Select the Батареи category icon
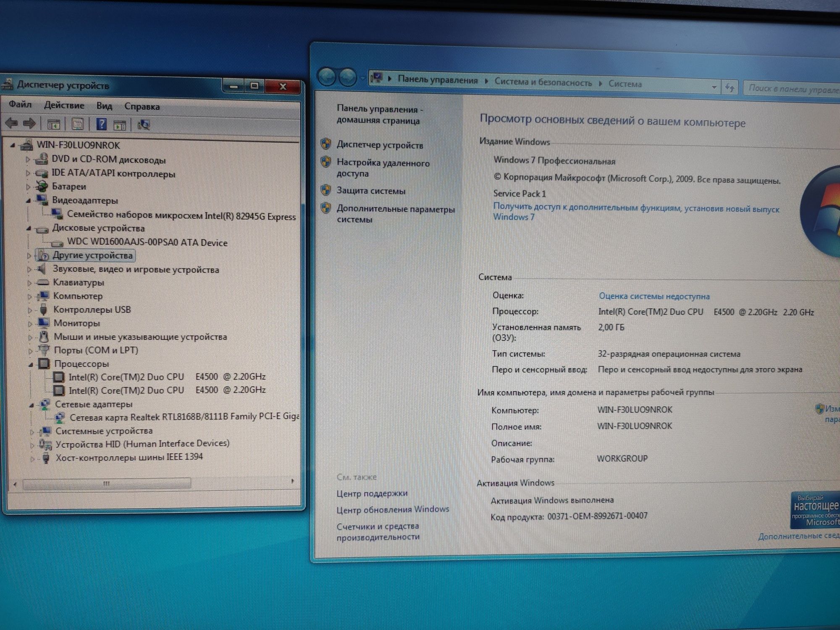 [42, 186]
